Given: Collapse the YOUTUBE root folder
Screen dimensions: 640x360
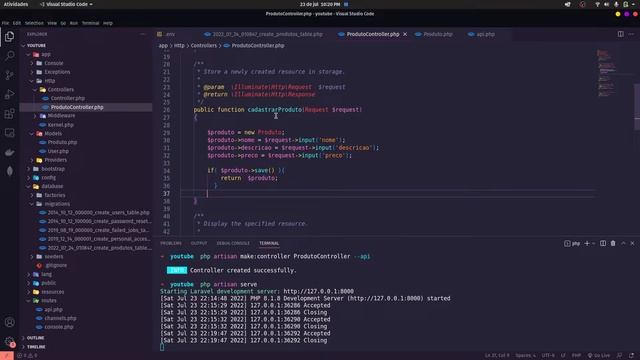Looking at the screenshot, I should point(36,46).
